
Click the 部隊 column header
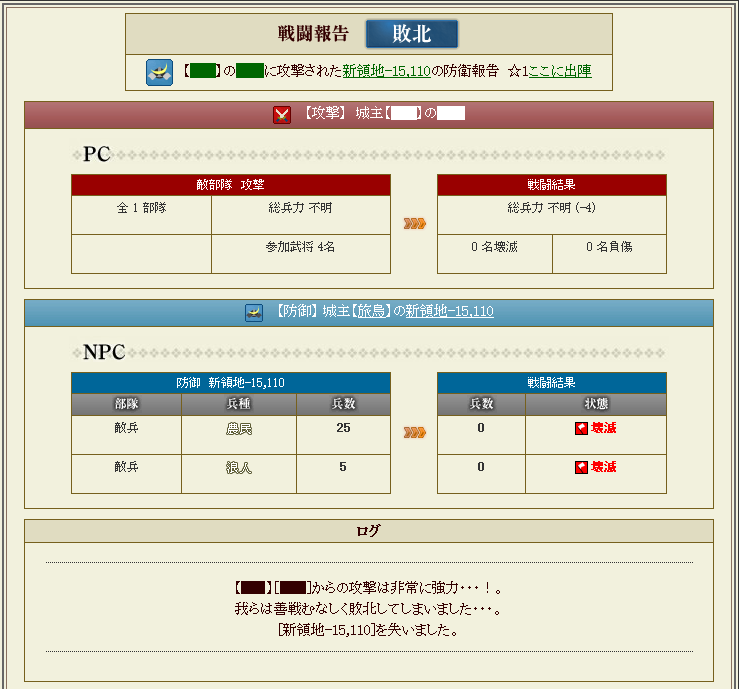point(126,404)
